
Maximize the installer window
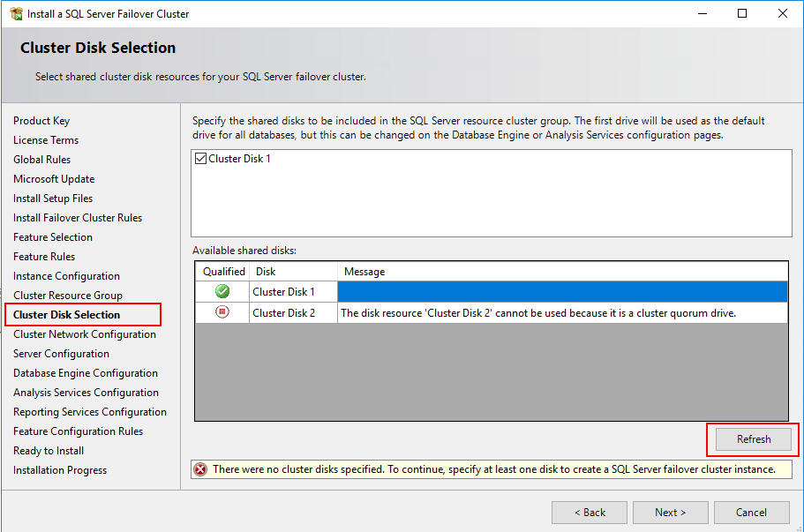(742, 14)
